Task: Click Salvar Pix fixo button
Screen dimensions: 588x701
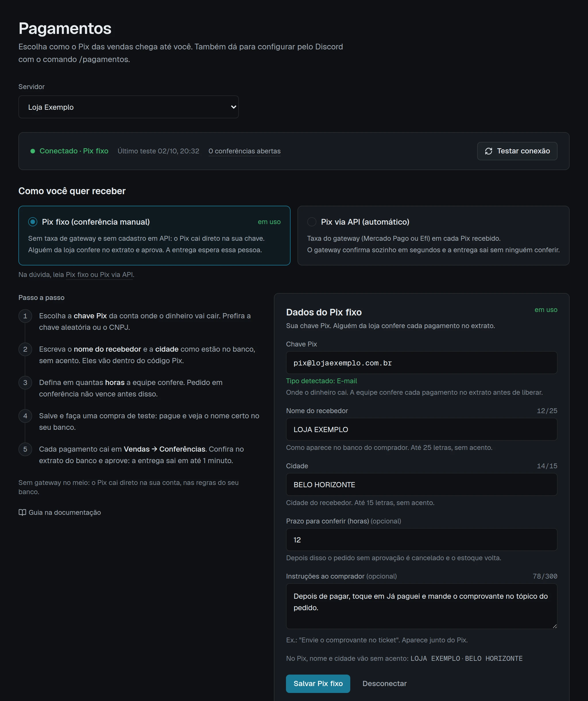Action: tap(318, 684)
